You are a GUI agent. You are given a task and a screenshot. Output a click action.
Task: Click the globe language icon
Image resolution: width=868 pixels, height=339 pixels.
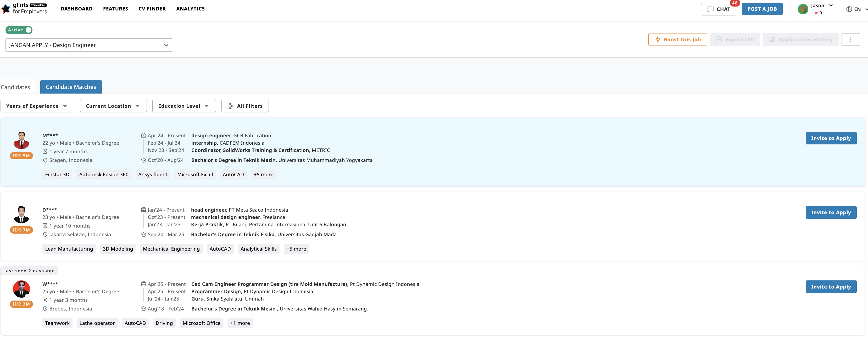(849, 9)
